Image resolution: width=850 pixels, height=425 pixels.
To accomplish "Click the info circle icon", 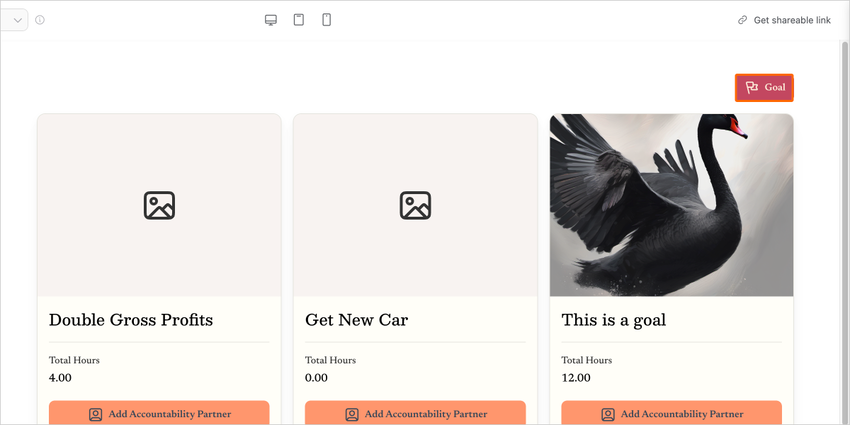I will [x=40, y=20].
